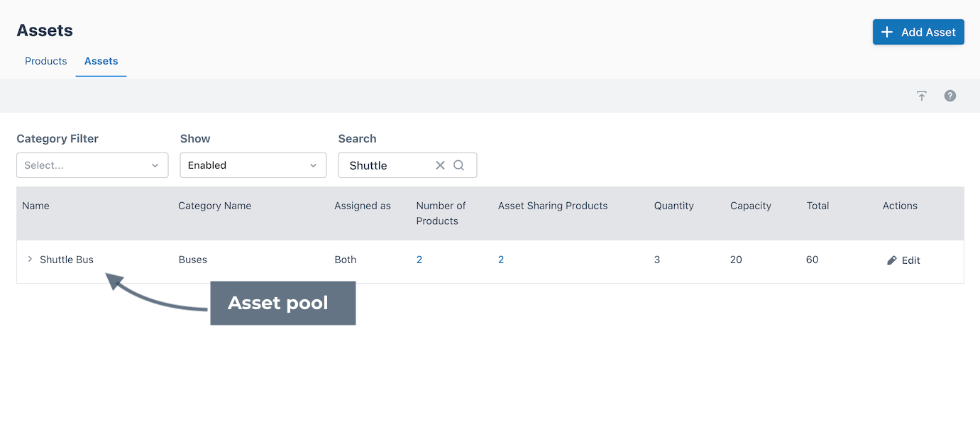This screenshot has height=434, width=980.
Task: Click the Total column header
Action: 817,206
